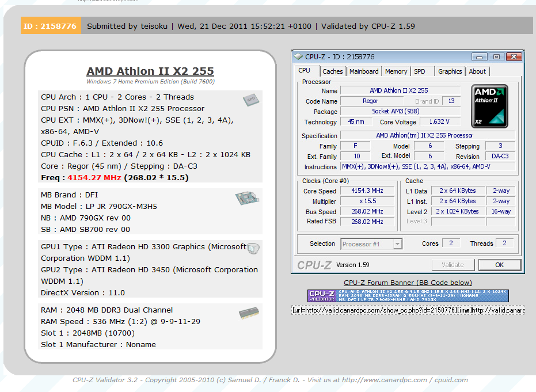The width and height of the screenshot is (536, 392).
Task: Switch to the CPU tab
Action: (x=304, y=71)
